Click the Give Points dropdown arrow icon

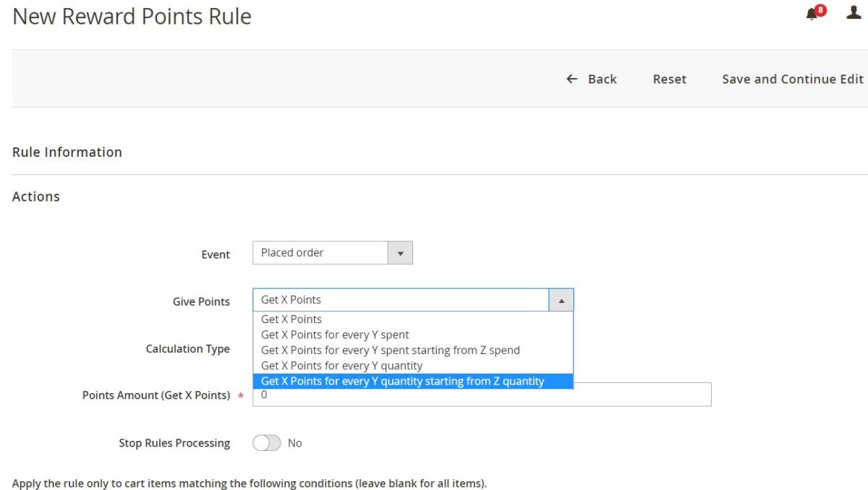point(562,299)
